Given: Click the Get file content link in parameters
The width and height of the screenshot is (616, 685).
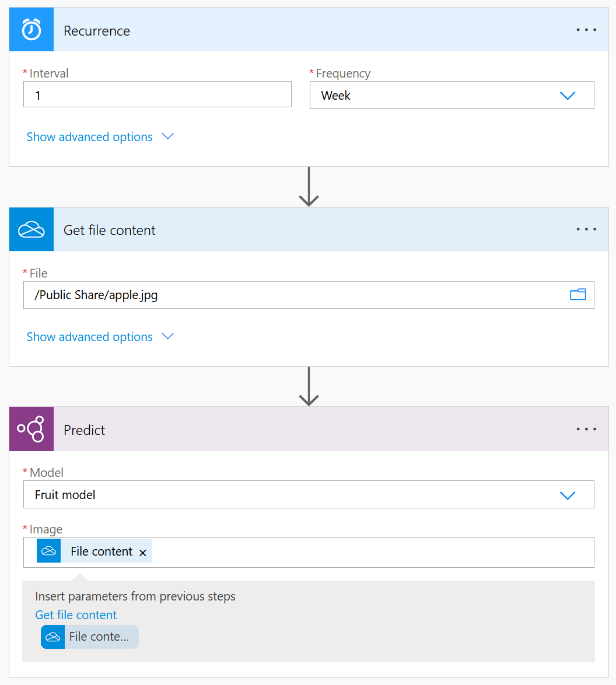Looking at the screenshot, I should pyautogui.click(x=76, y=614).
